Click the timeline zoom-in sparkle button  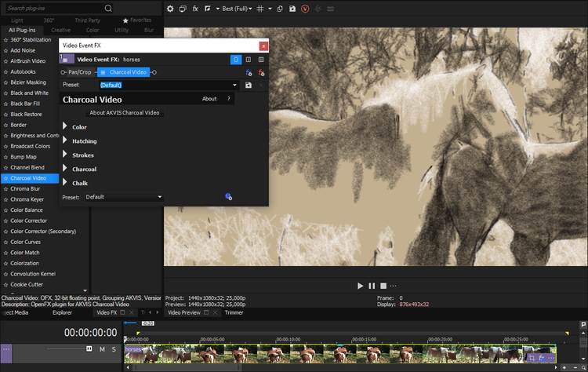564,368
